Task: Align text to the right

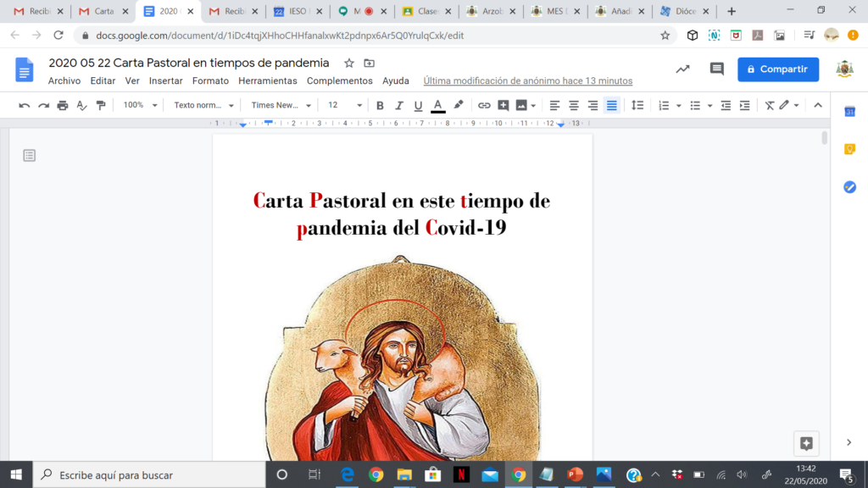Action: pos(593,105)
